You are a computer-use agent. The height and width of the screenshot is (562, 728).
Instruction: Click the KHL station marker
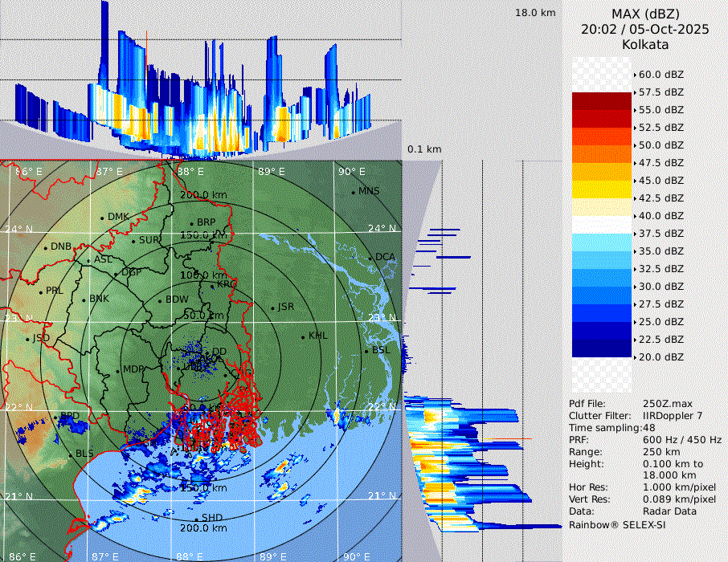click(303, 336)
